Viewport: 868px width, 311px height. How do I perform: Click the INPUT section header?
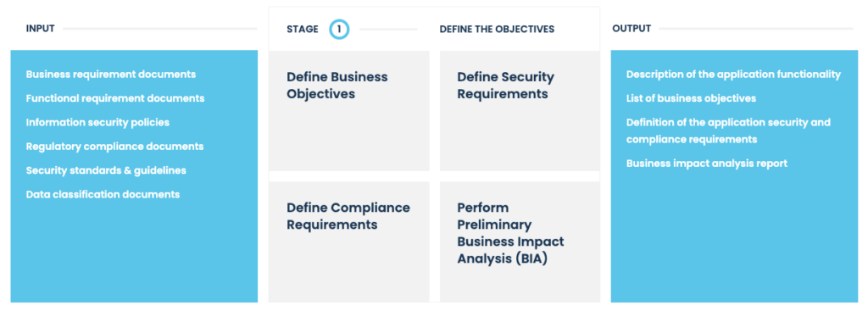coord(41,29)
